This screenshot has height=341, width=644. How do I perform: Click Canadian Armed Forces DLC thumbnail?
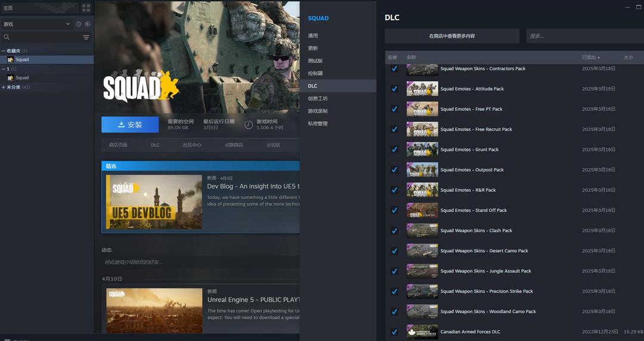[x=422, y=331]
